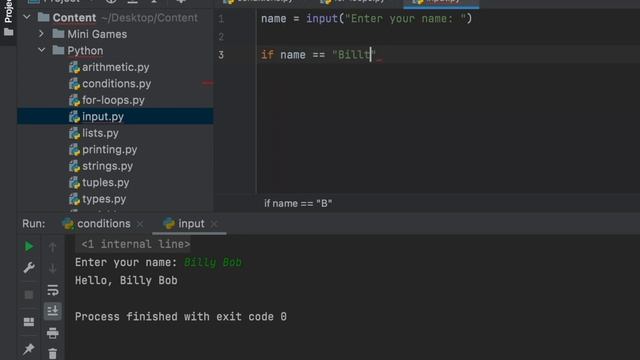
Task: Click the Content root folder label
Action: 74,18
